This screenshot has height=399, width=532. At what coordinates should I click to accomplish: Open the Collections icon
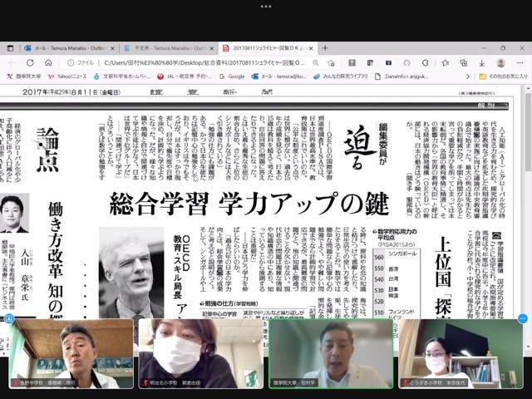point(464,63)
